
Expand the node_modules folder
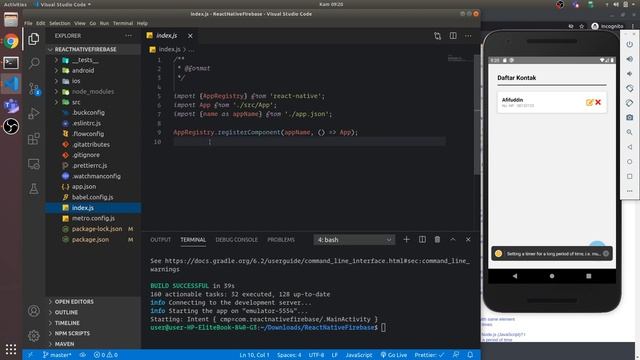tap(93, 92)
